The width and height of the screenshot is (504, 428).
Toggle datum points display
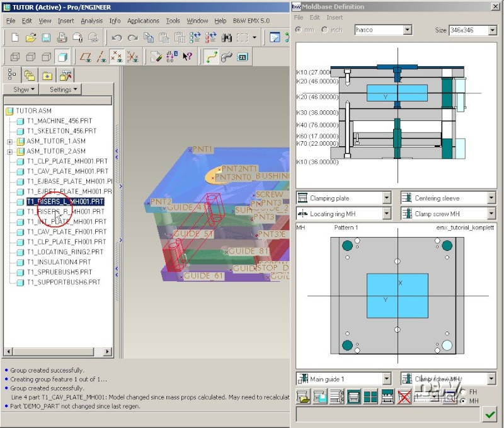click(x=117, y=57)
